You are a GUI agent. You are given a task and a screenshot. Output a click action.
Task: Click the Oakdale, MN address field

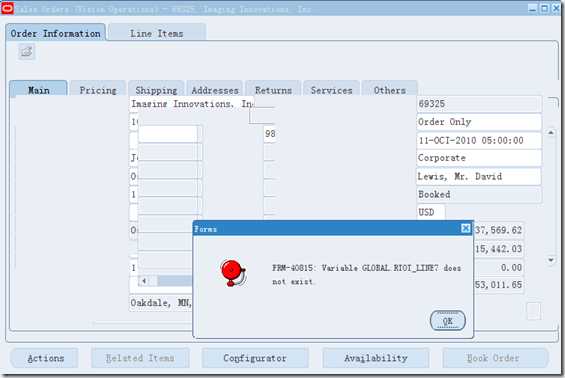pyautogui.click(x=161, y=303)
